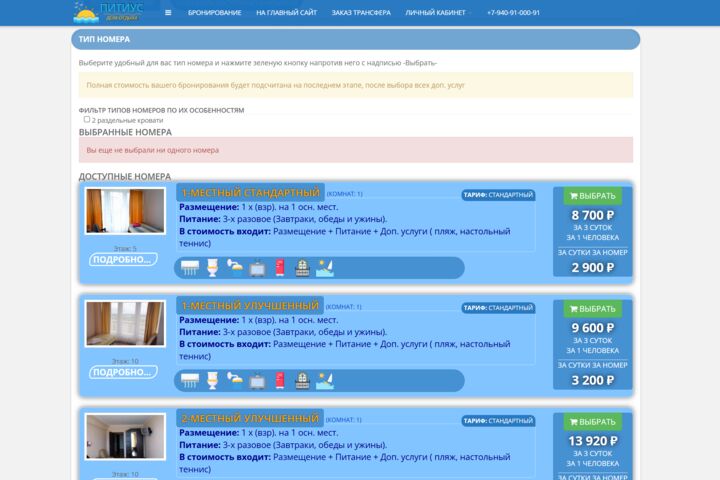Click 'Тип номера' section header
720x480 pixels.
[355, 40]
